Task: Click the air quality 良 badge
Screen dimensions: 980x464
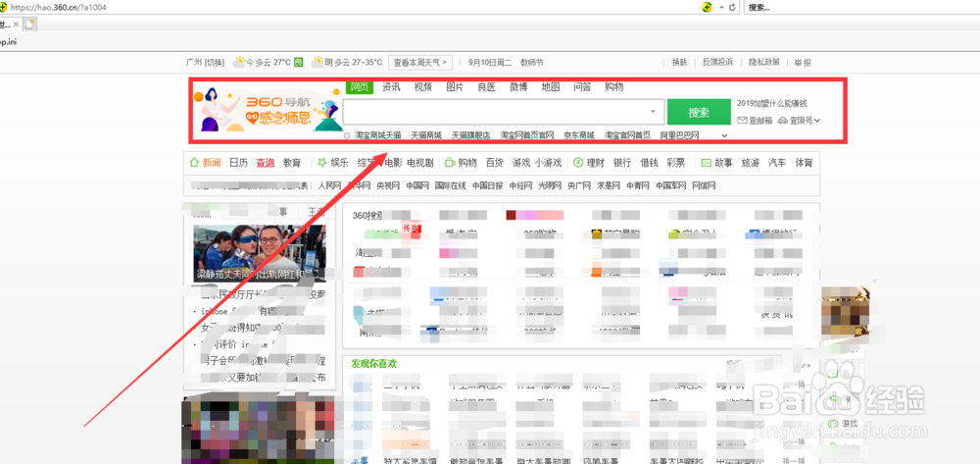Action: (299, 63)
